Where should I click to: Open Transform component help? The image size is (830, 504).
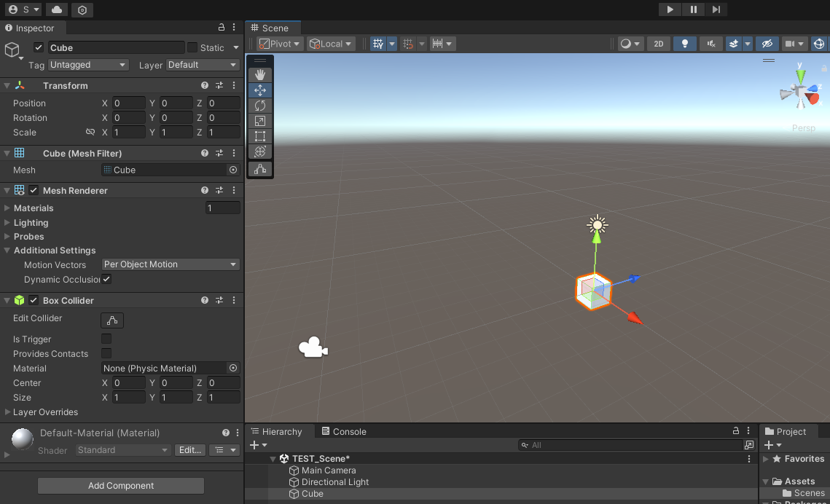point(204,85)
